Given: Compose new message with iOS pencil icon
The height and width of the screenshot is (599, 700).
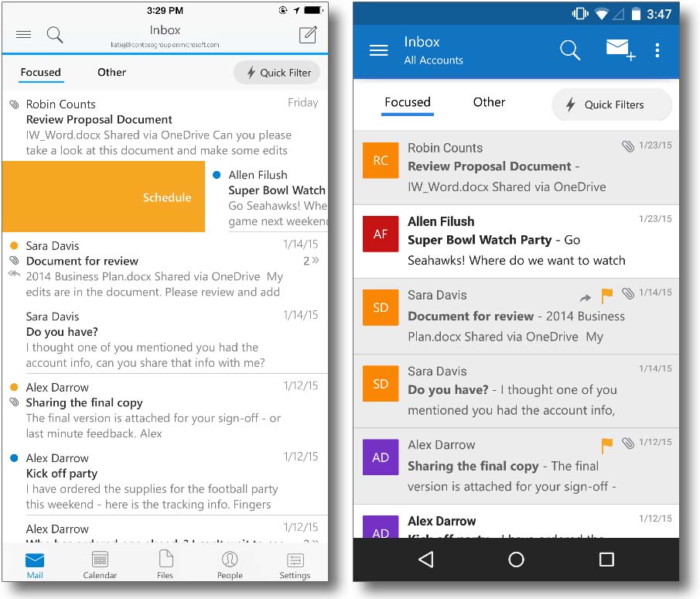Looking at the screenshot, I should (x=308, y=34).
